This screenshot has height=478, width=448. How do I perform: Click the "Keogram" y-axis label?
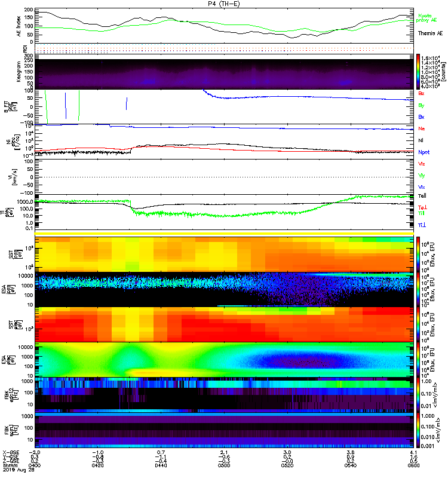pos(19,72)
